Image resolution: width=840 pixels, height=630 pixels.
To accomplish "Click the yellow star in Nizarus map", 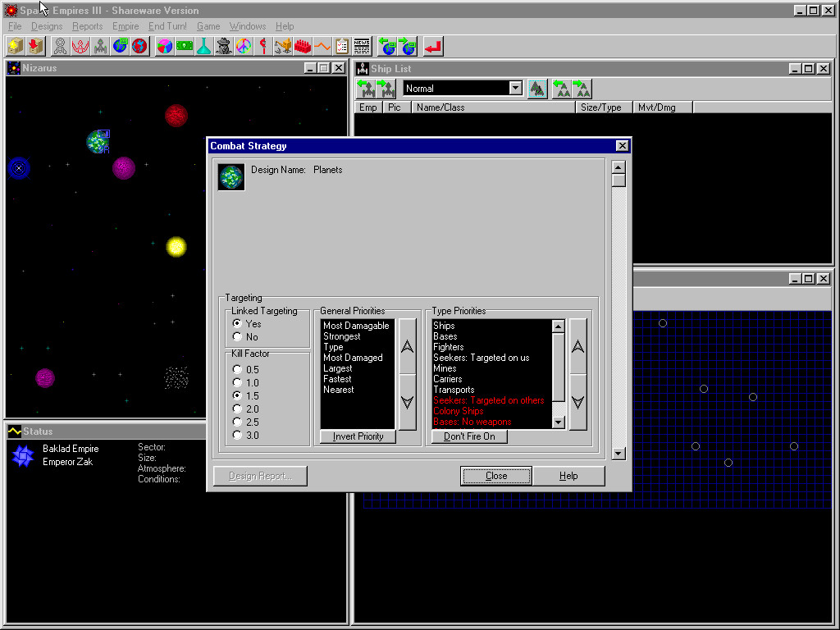I will [x=176, y=247].
